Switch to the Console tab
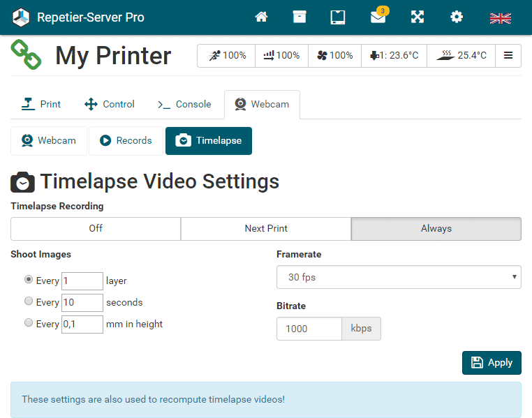532x418 pixels. click(x=184, y=104)
